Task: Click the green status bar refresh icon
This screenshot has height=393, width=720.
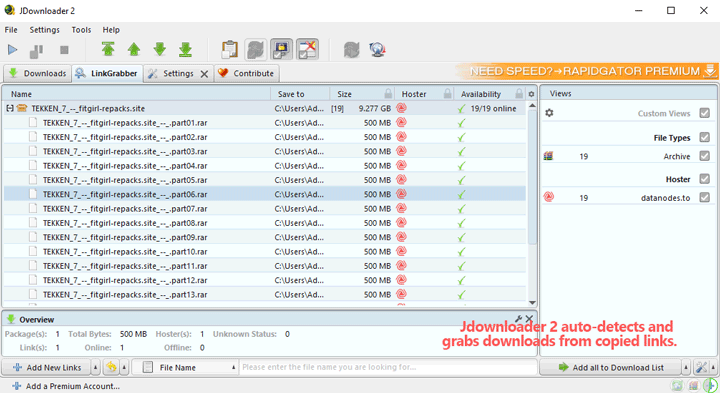Action: coord(676,386)
